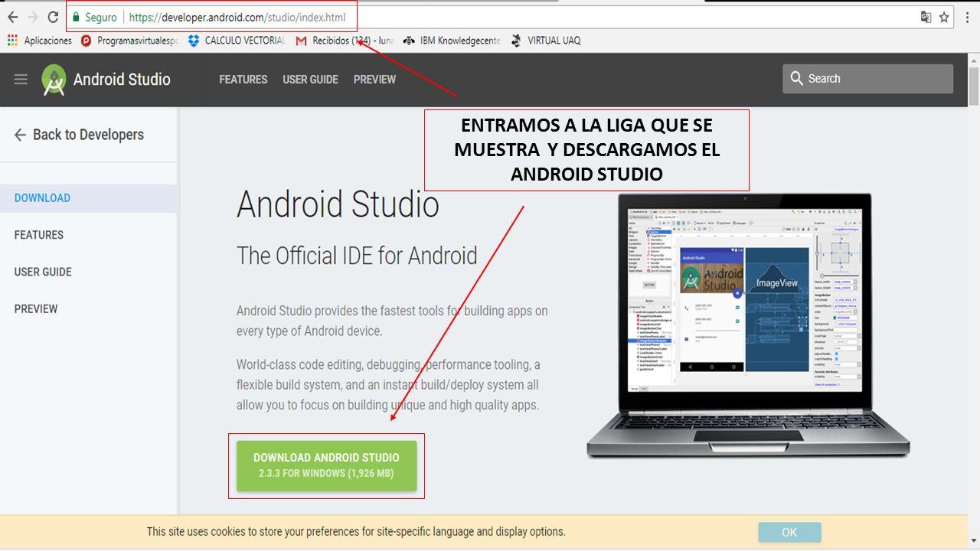Select USER GUIDE in the sidebar
980x551 pixels.
coord(43,272)
